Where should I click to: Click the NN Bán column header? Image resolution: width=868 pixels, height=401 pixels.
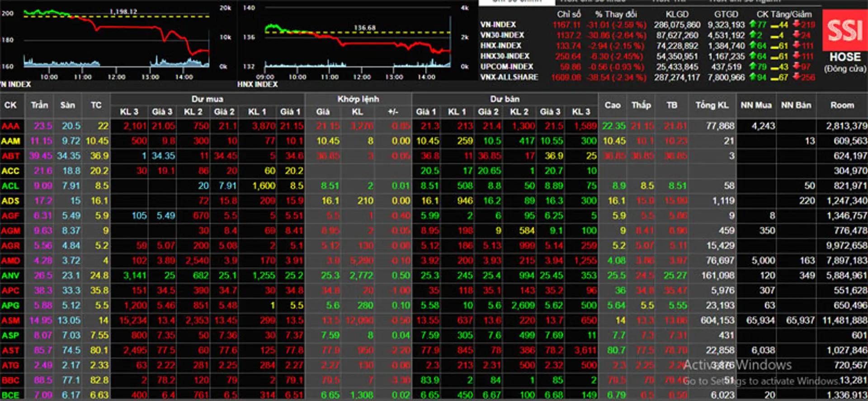coord(796,105)
